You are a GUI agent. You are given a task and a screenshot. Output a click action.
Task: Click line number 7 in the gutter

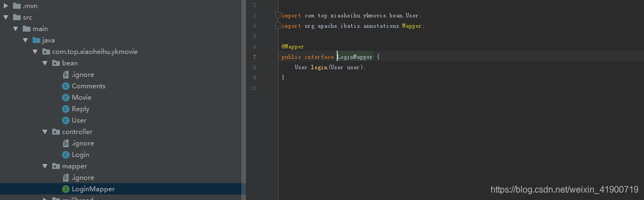click(254, 57)
